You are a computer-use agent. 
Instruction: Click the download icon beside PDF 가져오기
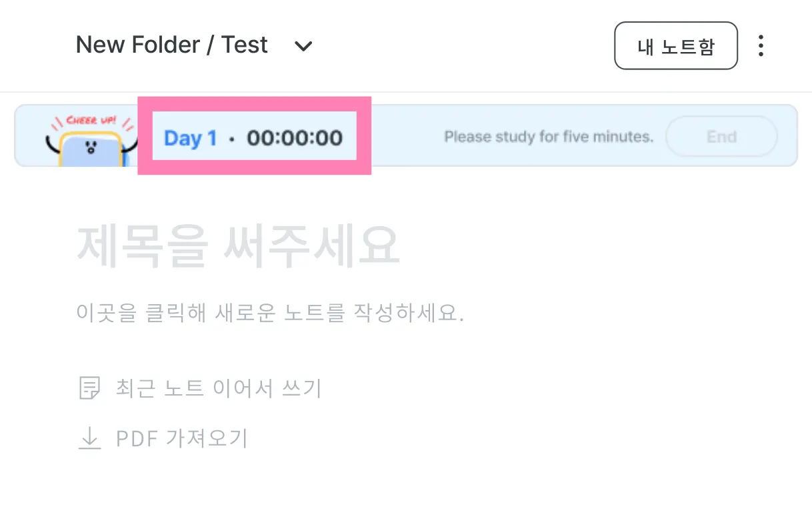click(89, 439)
